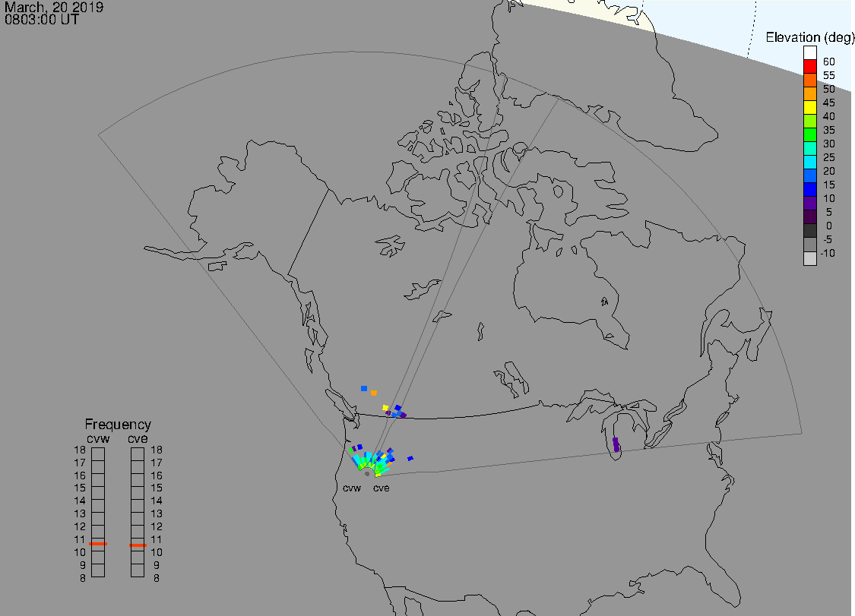Click the 'cve' radar label on the map
855x616 pixels.
(x=382, y=488)
